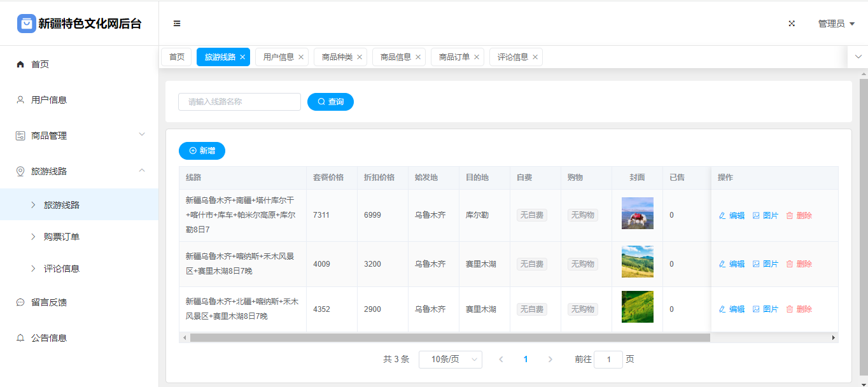Click the 新增 add button
868x387 pixels.
202,151
